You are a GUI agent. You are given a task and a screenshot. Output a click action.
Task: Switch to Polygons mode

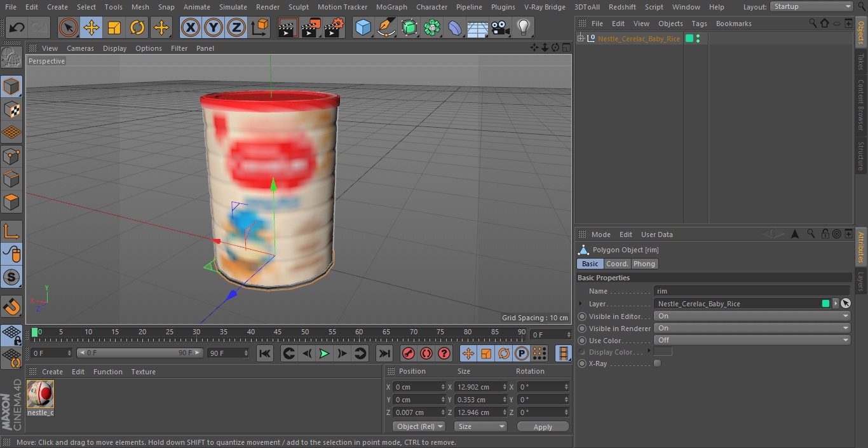coord(11,203)
